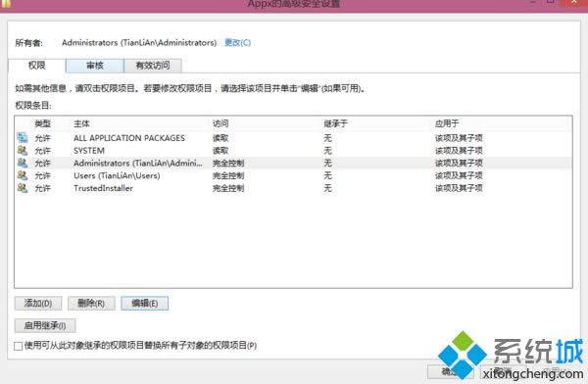The image size is (588, 384).
Task: Sort by the 类型 column header
Action: pyautogui.click(x=42, y=123)
